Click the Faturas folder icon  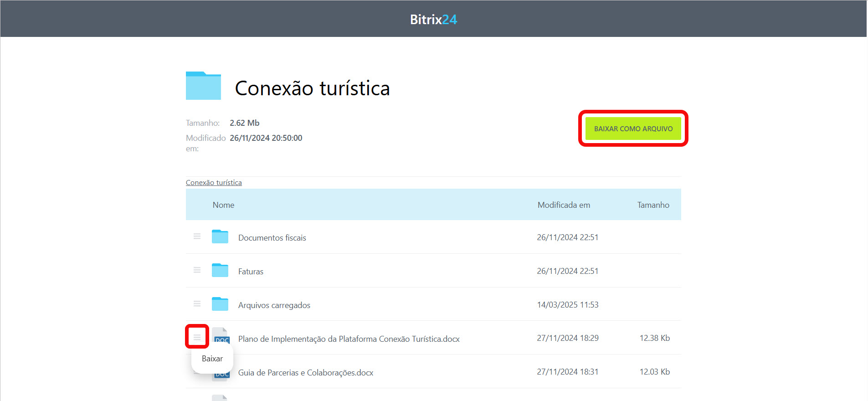pyautogui.click(x=220, y=270)
